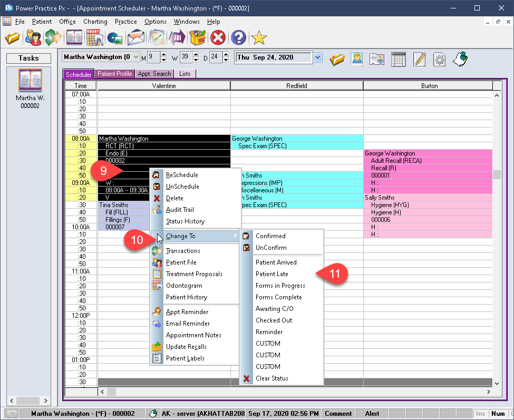Increase the month (M) value stepper
The width and height of the screenshot is (514, 420).
click(x=163, y=54)
